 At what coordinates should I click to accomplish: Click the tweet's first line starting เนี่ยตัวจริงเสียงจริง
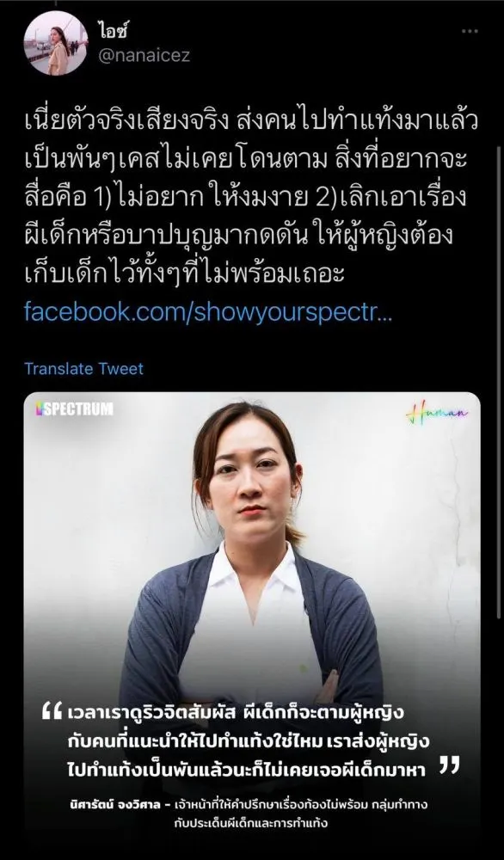tap(251, 124)
